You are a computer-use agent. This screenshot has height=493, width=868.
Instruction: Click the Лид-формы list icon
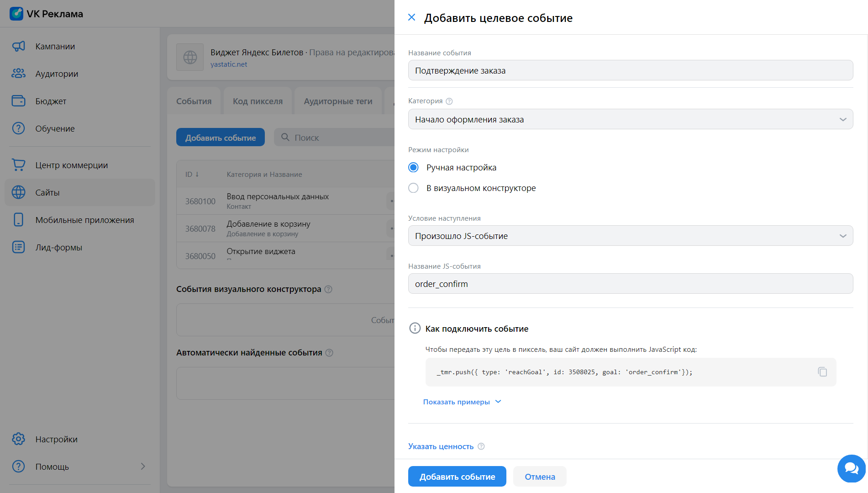pos(18,247)
